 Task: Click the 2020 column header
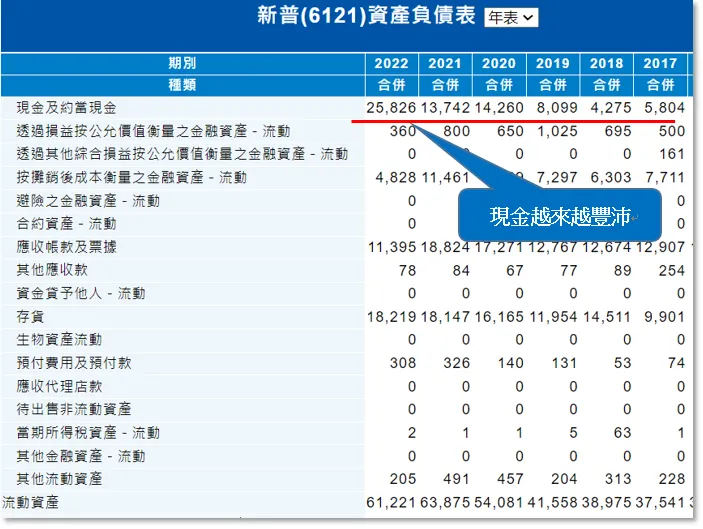tap(499, 64)
